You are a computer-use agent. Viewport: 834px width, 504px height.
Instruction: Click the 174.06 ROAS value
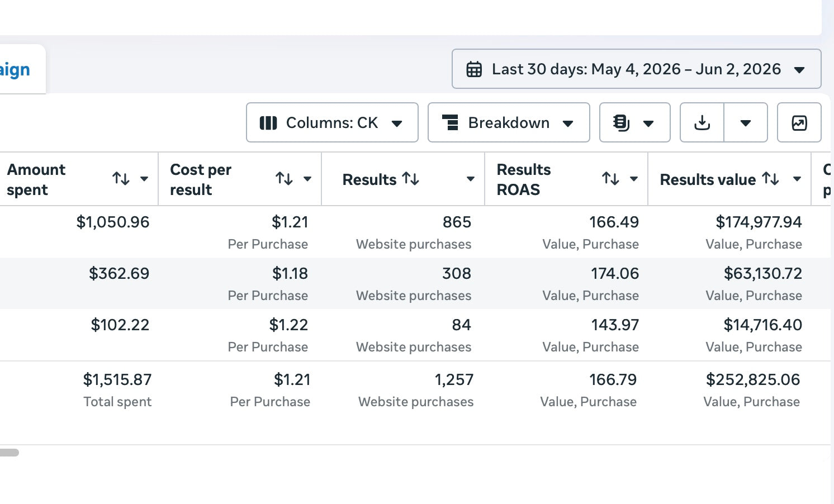click(615, 273)
